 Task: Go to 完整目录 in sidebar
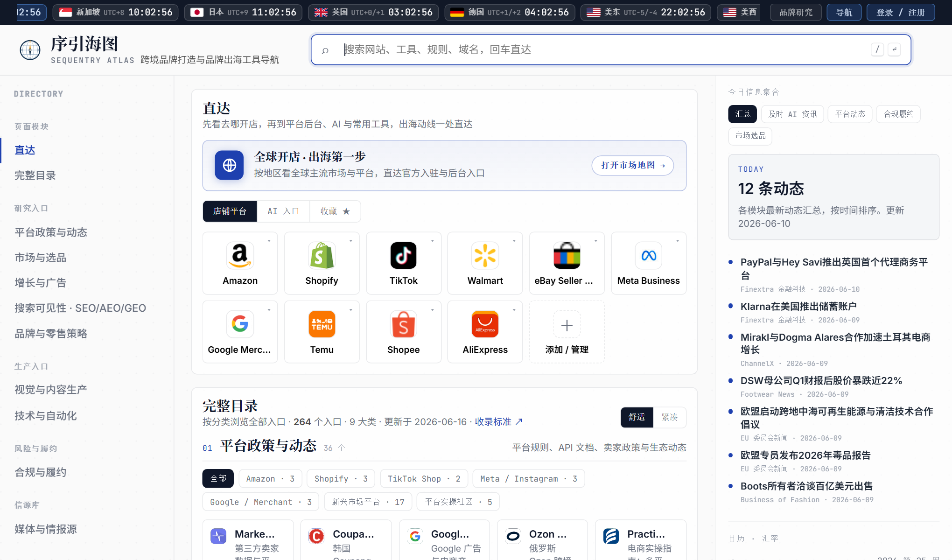click(x=35, y=175)
